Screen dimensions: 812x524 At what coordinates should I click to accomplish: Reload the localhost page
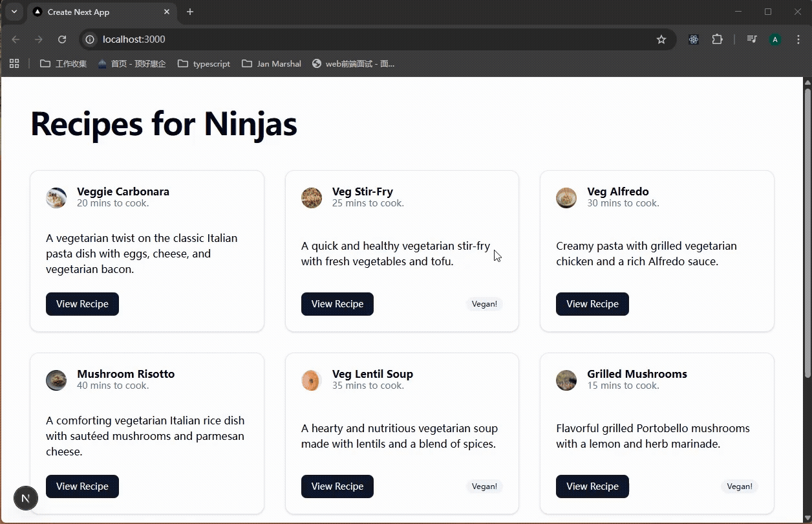click(x=62, y=39)
